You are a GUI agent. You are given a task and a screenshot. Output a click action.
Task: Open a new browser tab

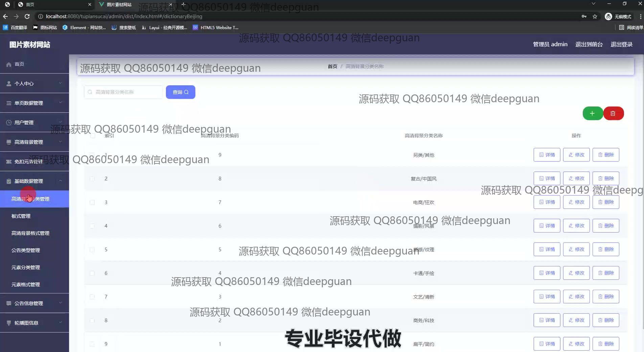coord(183,4)
